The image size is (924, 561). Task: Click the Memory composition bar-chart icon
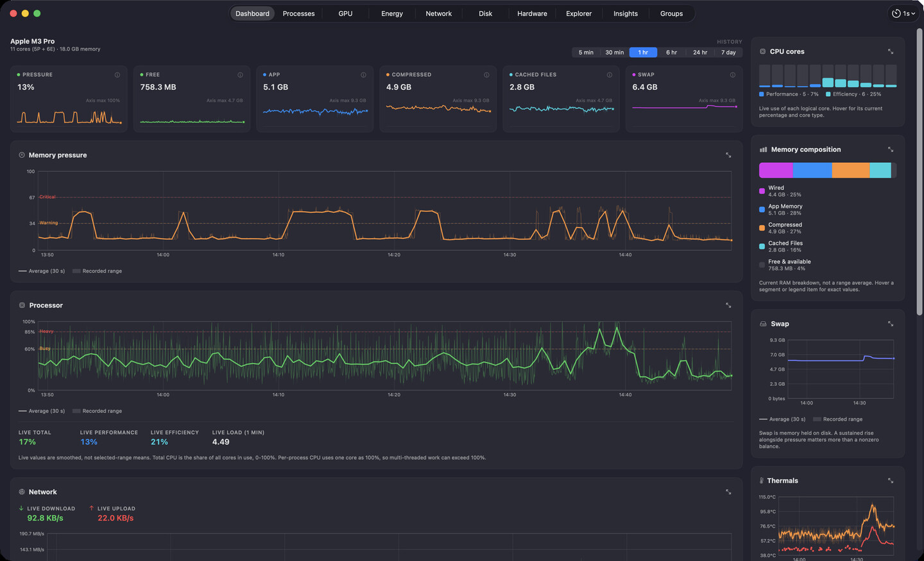(763, 149)
